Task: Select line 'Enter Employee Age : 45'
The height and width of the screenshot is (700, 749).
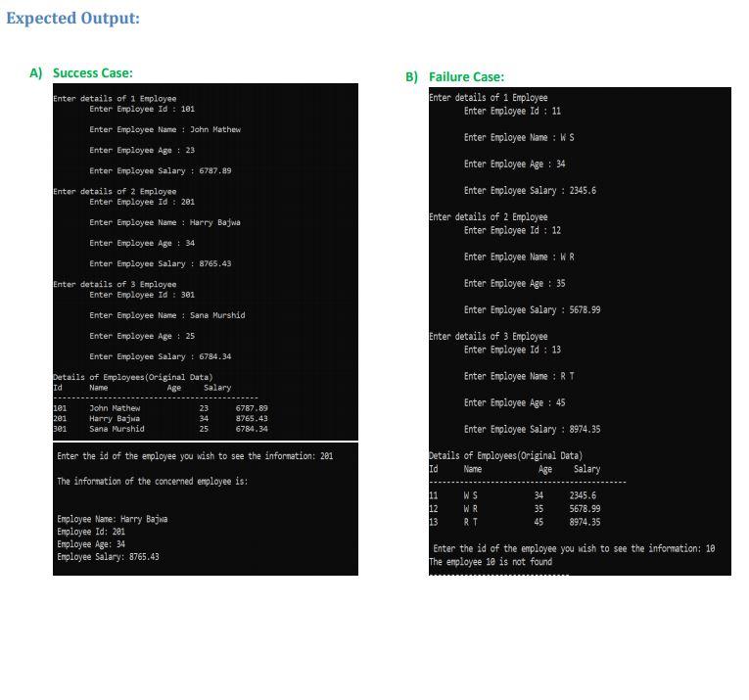Action: [514, 403]
